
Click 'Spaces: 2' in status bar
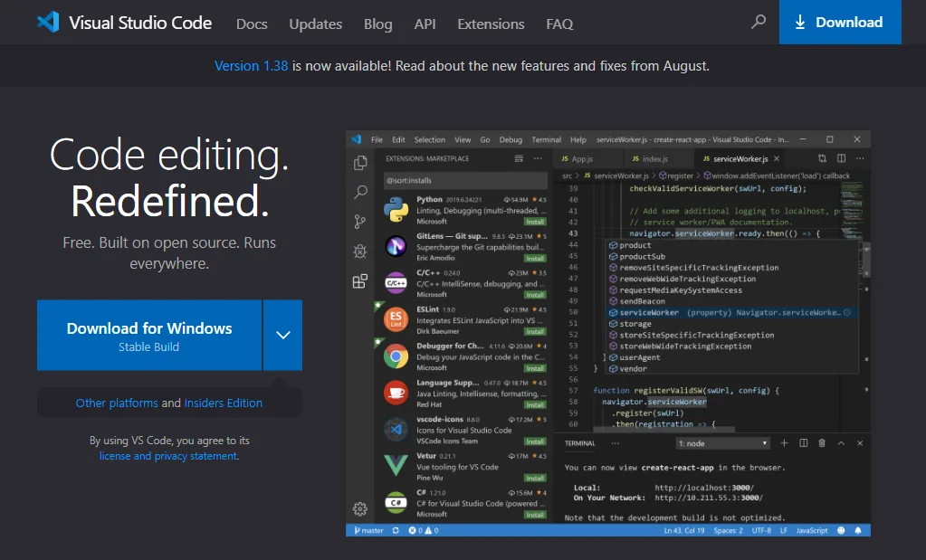(x=728, y=530)
